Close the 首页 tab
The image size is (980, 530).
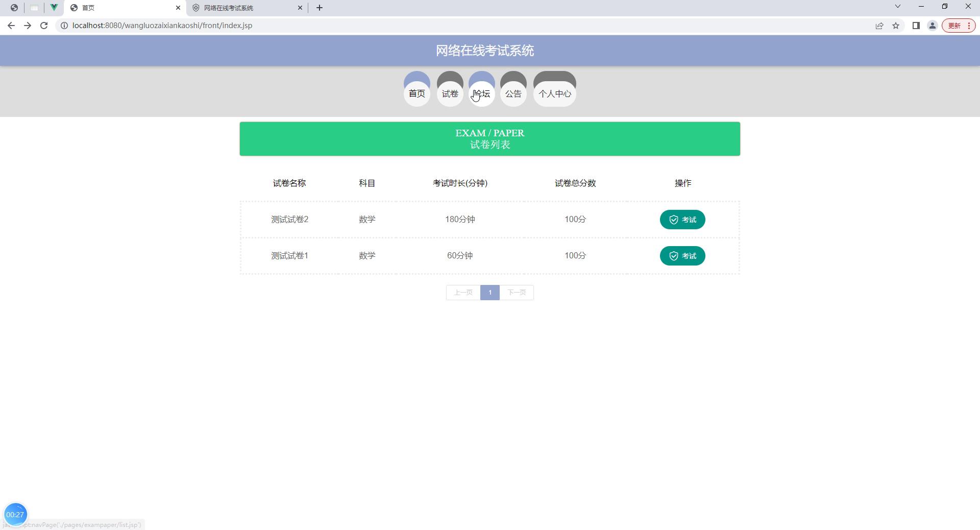click(178, 8)
